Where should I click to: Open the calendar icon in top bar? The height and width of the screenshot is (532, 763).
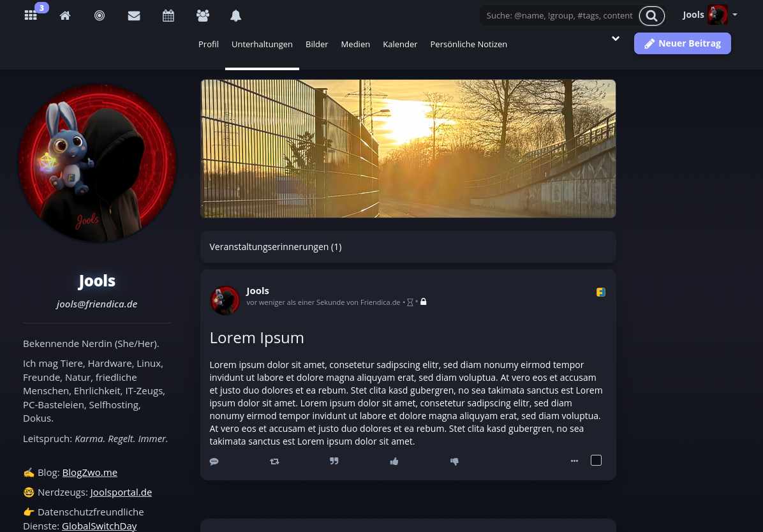(168, 15)
